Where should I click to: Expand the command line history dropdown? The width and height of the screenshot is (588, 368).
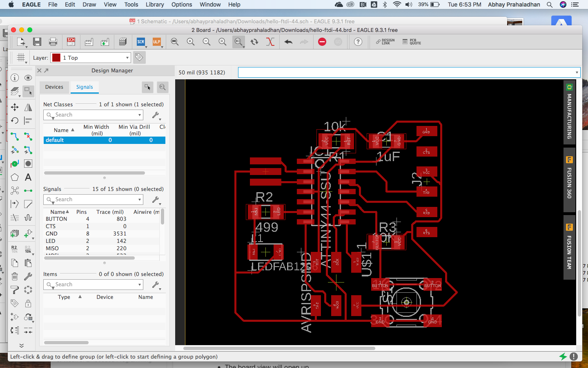(577, 72)
